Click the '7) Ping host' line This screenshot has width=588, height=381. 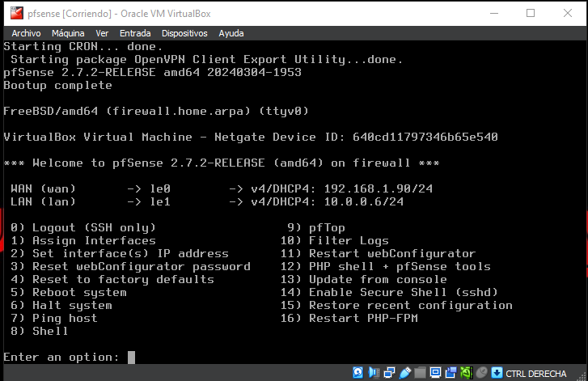pyautogui.click(x=54, y=319)
